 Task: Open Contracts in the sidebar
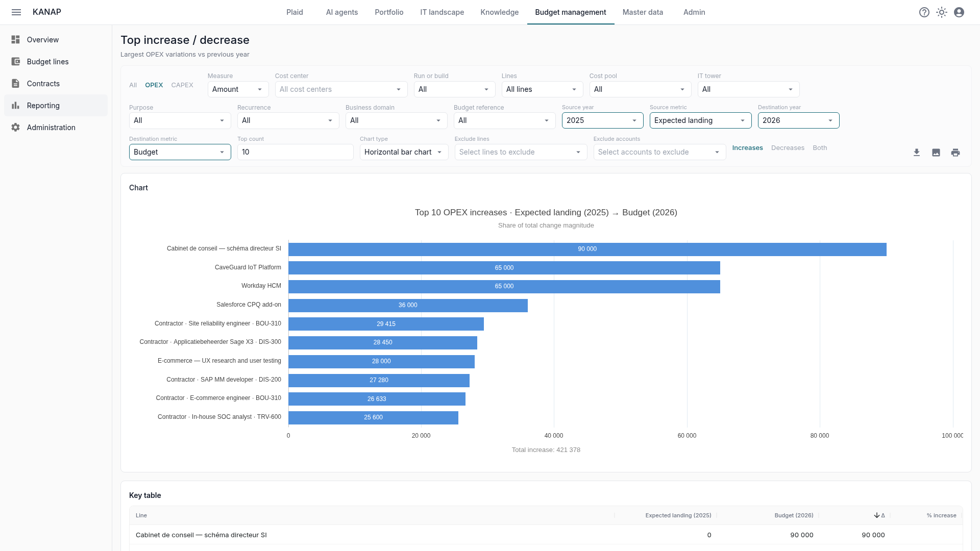coord(56,84)
